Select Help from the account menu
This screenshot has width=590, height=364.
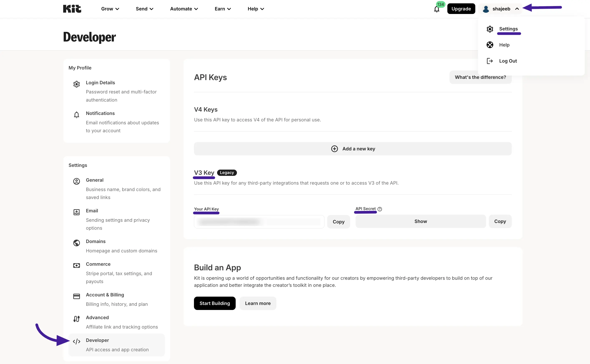(504, 45)
